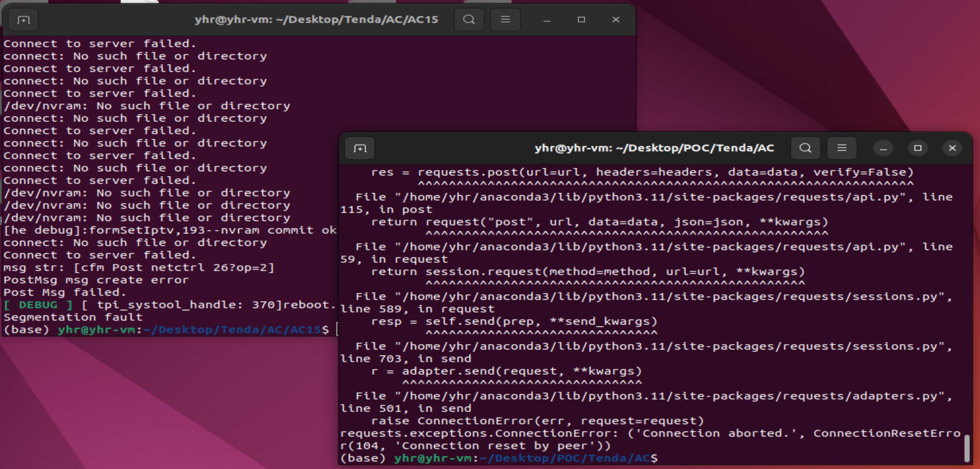
Task: Click the '[ DEBUG ]' tpi_systool_handle line
Action: (x=169, y=305)
